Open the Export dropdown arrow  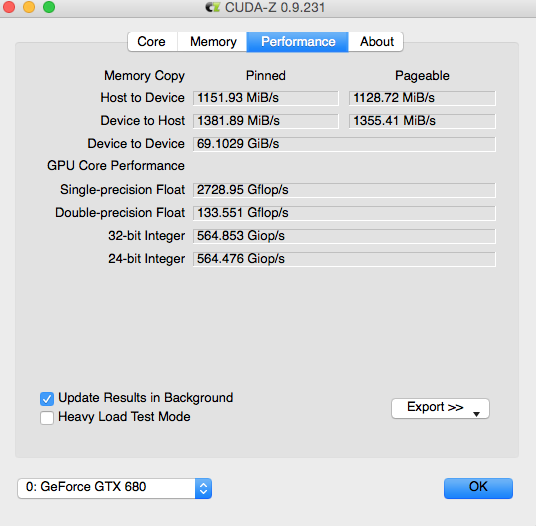coord(476,414)
